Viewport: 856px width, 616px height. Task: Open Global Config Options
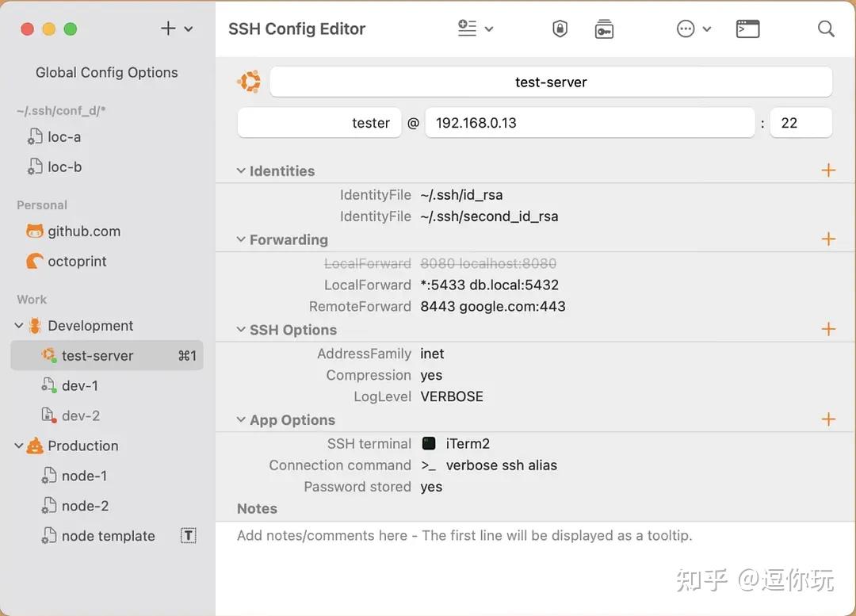(x=106, y=72)
